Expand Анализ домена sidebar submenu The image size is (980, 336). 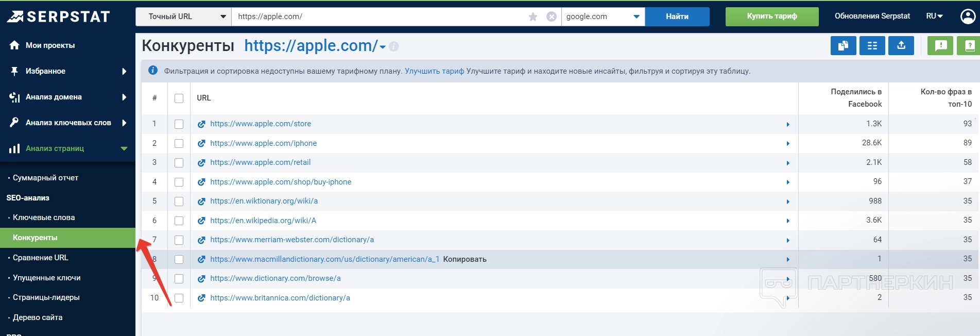pyautogui.click(x=124, y=97)
